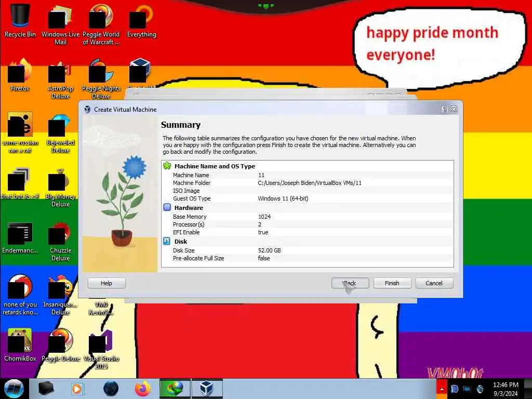Open Peggle Deluxe desktop icon
This screenshot has width=532, height=399.
tap(60, 345)
